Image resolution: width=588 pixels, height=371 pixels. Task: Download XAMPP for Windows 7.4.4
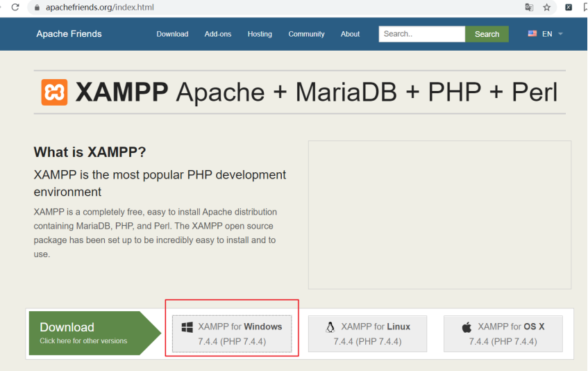[232, 334]
